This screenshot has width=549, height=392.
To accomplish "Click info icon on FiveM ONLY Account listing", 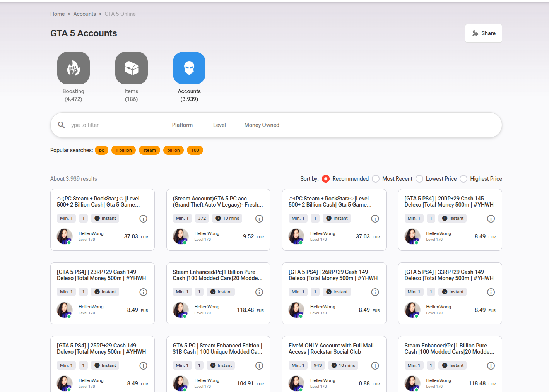I will (x=375, y=366).
